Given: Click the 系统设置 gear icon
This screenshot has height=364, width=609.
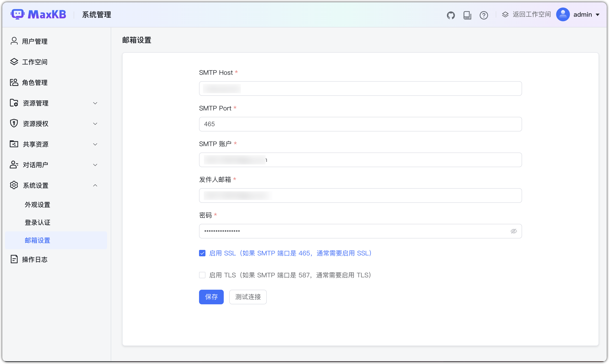Looking at the screenshot, I should pyautogui.click(x=14, y=185).
